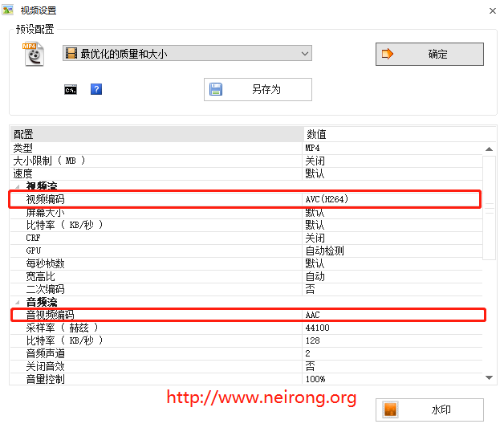
Task: Open the 水印 watermark button
Action: pos(429,410)
